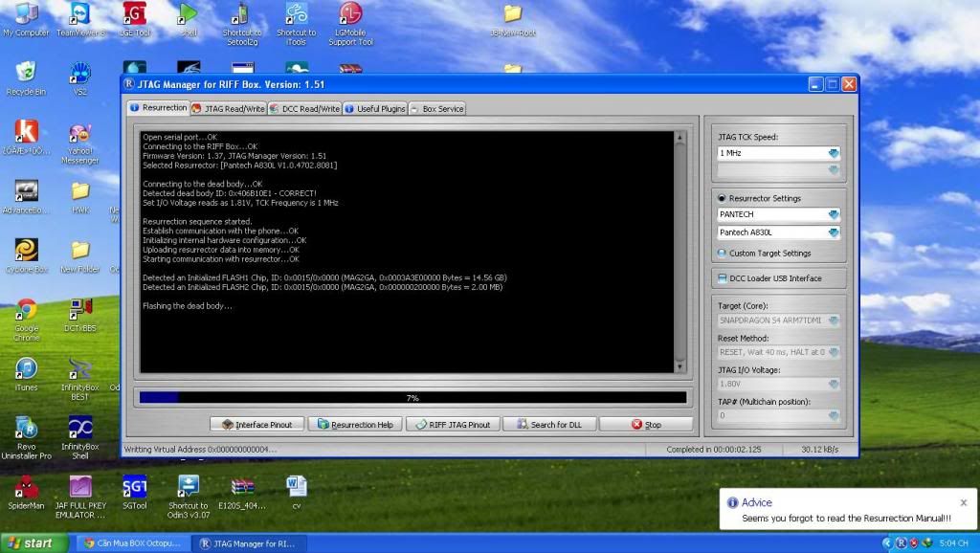This screenshot has width=980, height=553.
Task: Open Cyclone Box desktop icon
Action: coord(26,256)
